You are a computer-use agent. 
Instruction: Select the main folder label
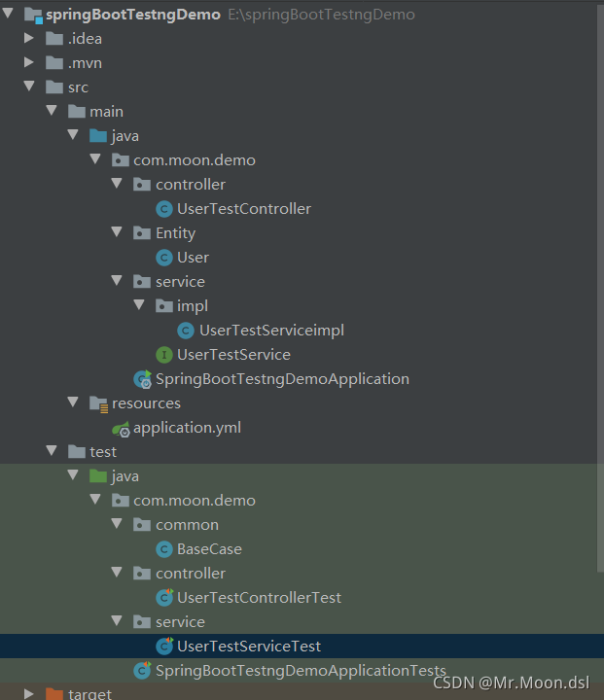coord(106,112)
